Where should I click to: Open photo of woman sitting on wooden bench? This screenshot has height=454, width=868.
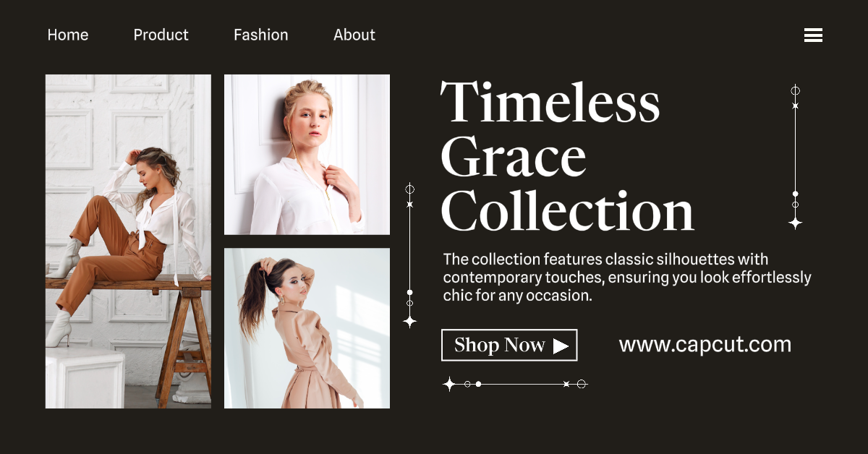coord(128,241)
